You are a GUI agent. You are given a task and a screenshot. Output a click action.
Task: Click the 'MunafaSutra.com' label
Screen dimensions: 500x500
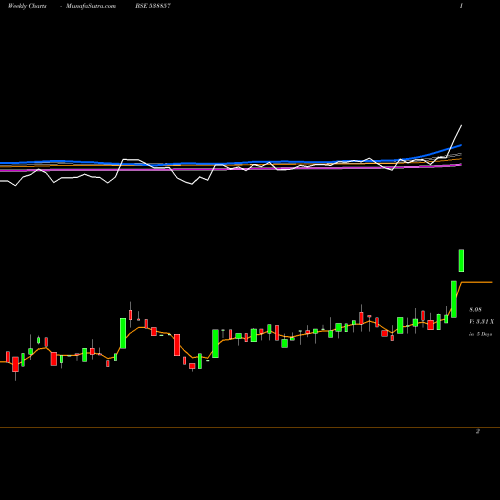pyautogui.click(x=91, y=6)
